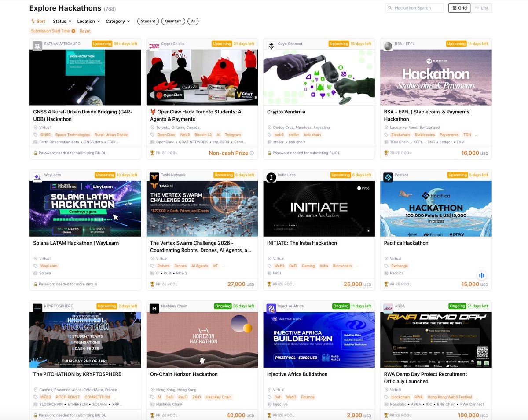The image size is (528, 420).
Task: Click 'Ongoing' badge on HashKey Chain card
Action: click(x=222, y=306)
